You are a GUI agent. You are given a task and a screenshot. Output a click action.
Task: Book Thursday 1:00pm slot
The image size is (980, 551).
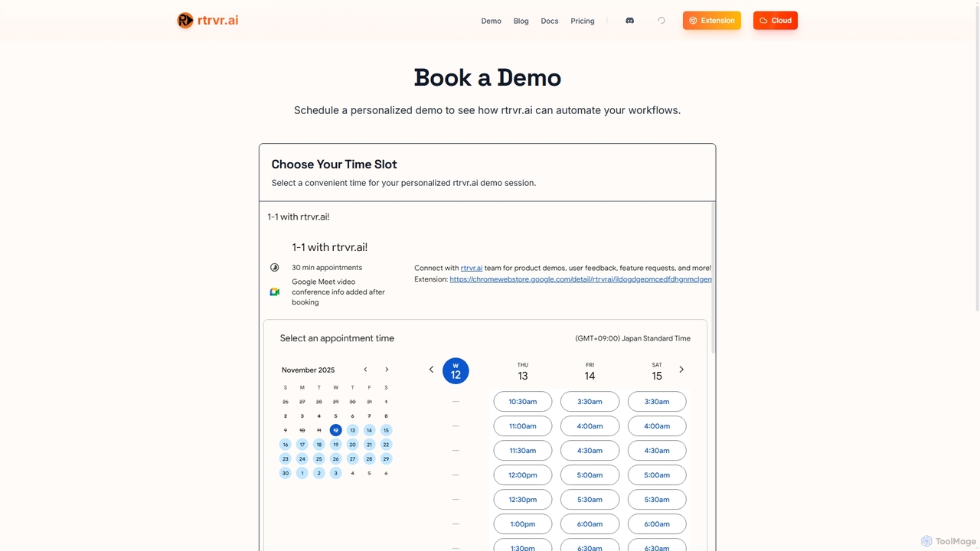(x=523, y=524)
